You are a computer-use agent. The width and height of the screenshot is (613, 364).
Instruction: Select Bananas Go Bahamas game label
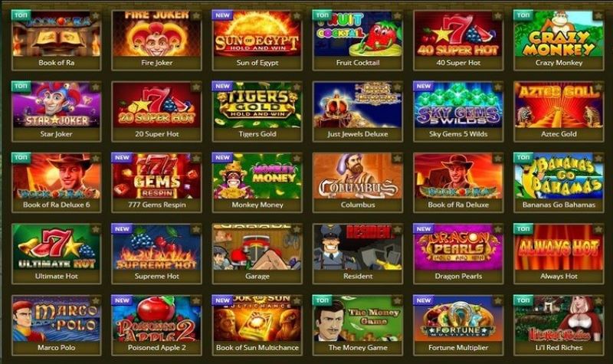tap(559, 205)
